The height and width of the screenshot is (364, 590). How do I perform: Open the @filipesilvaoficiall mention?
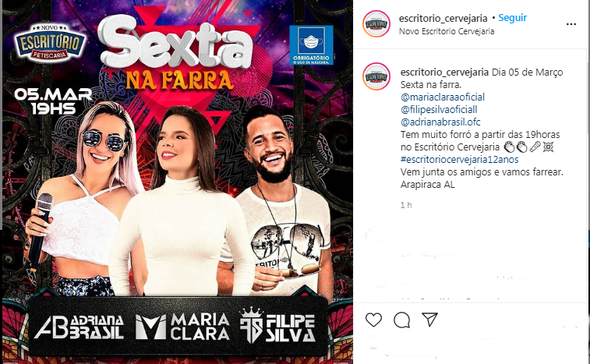pos(439,110)
